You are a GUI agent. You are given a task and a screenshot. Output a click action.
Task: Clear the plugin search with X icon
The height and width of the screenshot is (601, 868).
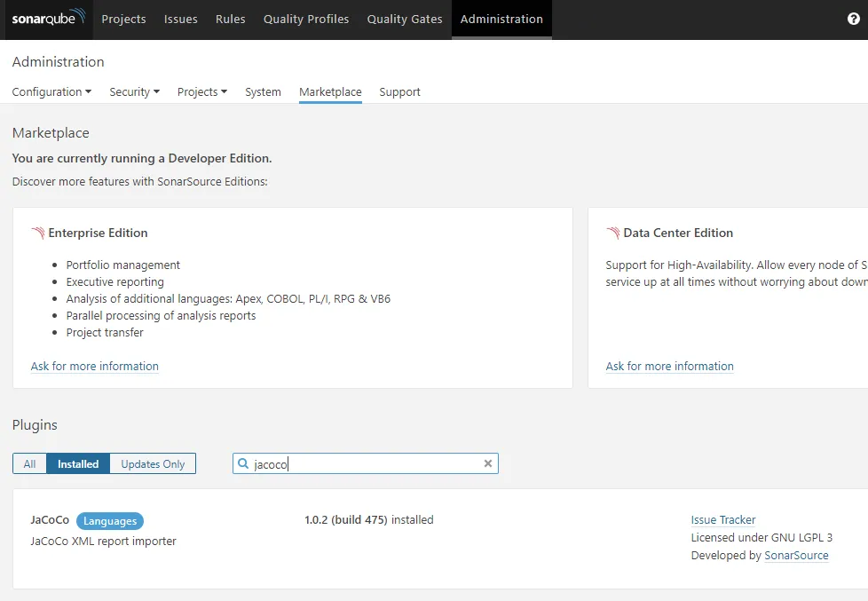click(487, 463)
